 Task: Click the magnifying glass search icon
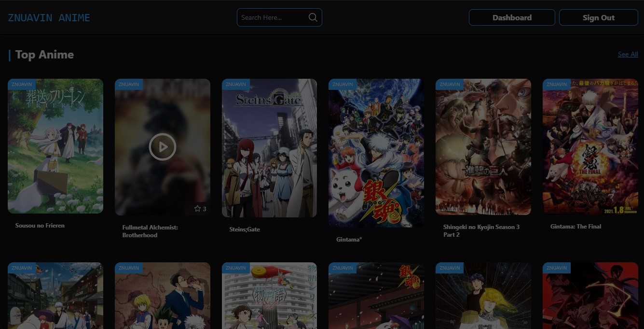(x=313, y=17)
